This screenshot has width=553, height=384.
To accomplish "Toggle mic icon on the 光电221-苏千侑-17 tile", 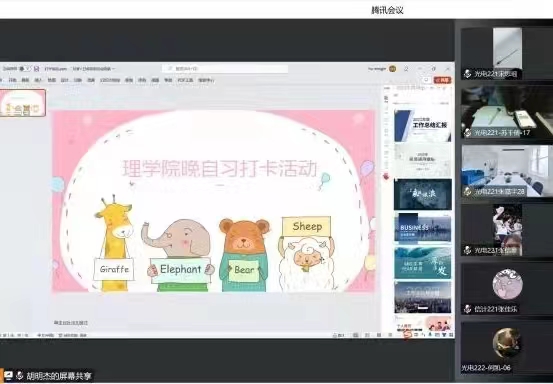I will click(x=468, y=133).
